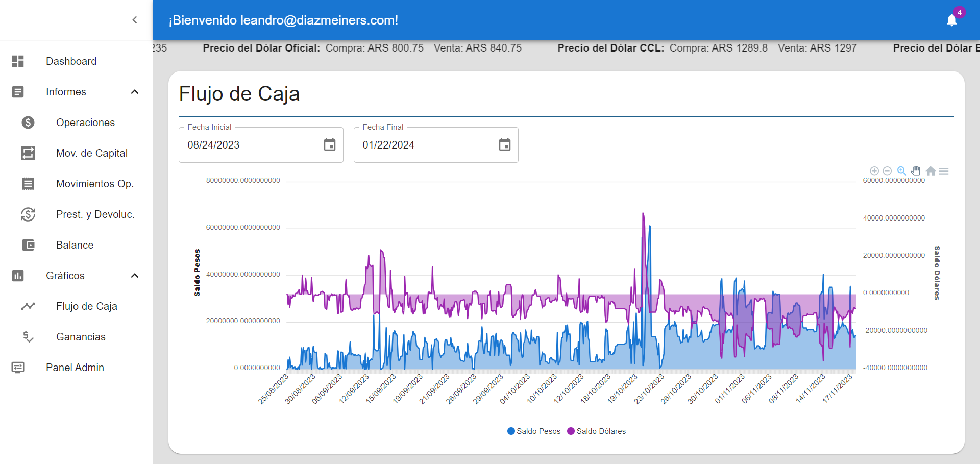980x464 pixels.
Task: Open the Fecha Final calendar picker
Action: pyautogui.click(x=505, y=145)
